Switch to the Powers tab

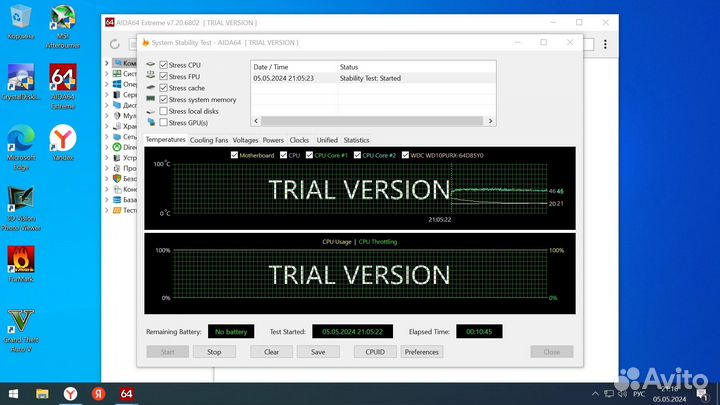tap(273, 140)
